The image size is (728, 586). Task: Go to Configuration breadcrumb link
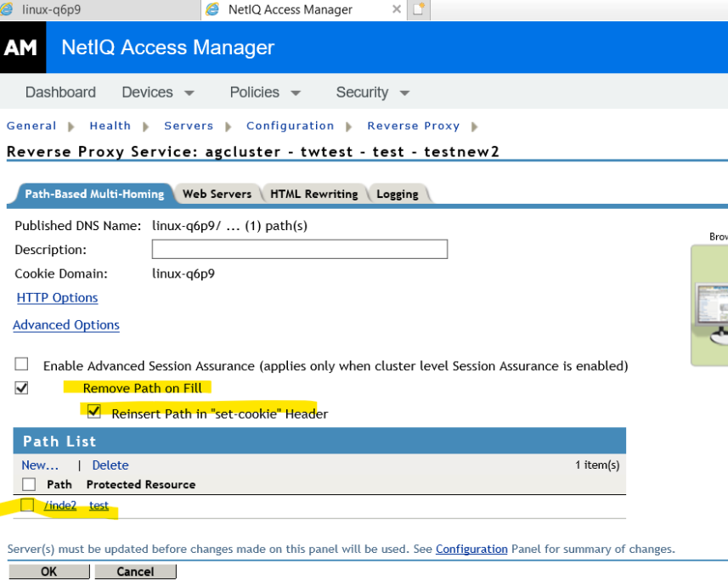[291, 126]
